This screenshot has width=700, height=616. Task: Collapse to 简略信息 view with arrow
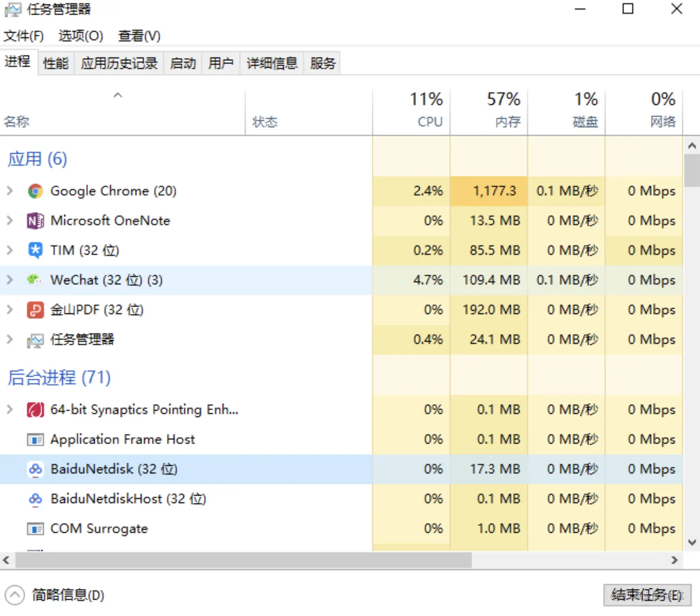[x=14, y=595]
